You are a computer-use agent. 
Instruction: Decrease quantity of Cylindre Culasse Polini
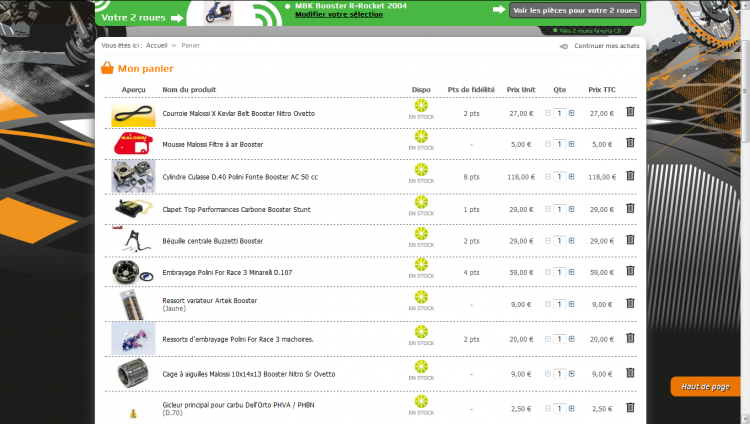548,177
